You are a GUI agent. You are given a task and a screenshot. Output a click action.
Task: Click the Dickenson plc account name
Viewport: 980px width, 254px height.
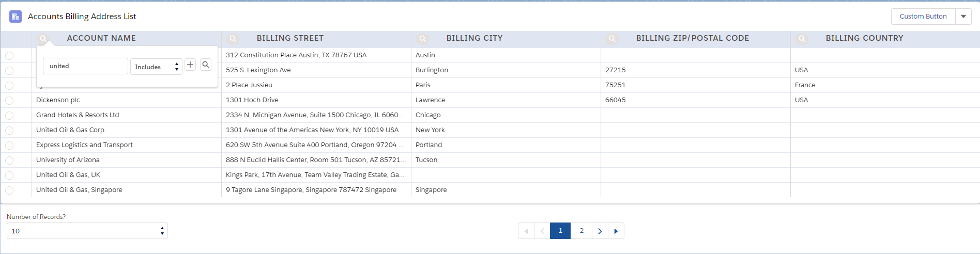(x=58, y=100)
